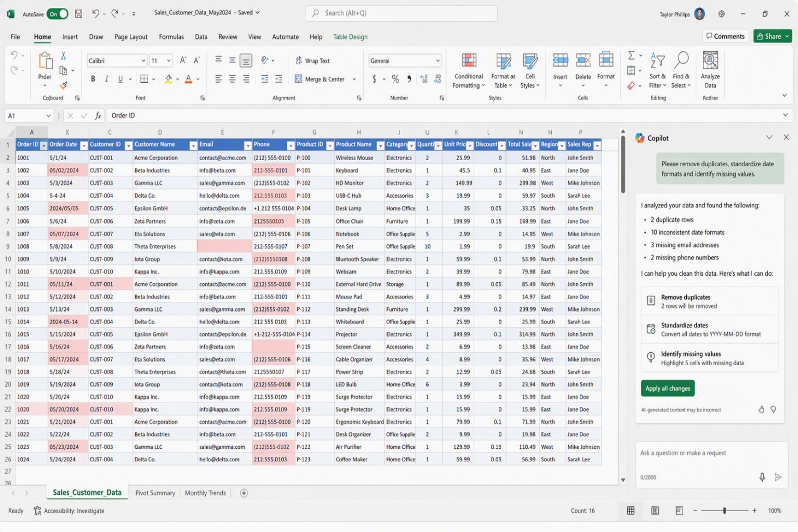Insert function using the fx icon
798x532 pixels.
point(98,116)
